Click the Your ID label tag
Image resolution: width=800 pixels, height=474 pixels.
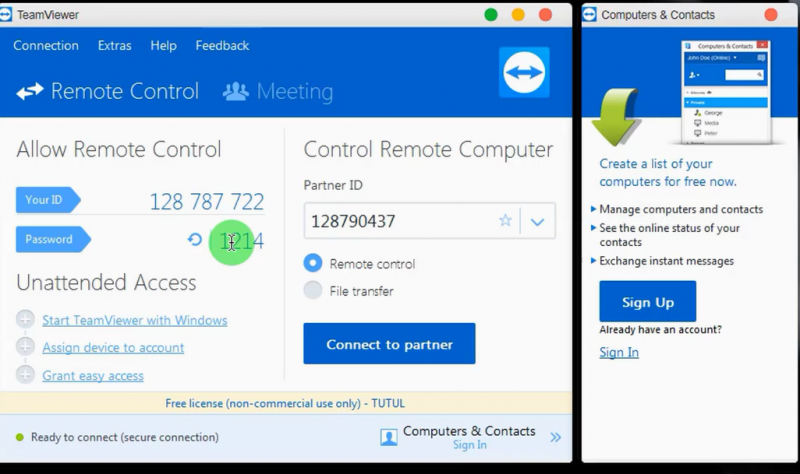[x=48, y=199]
